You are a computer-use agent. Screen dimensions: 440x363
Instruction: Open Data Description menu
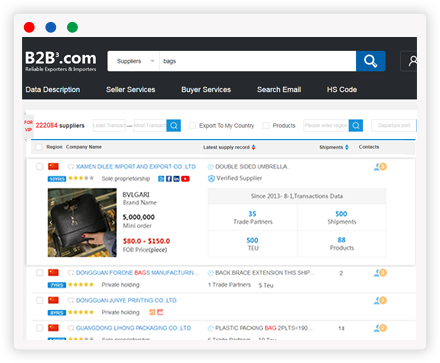(x=53, y=89)
